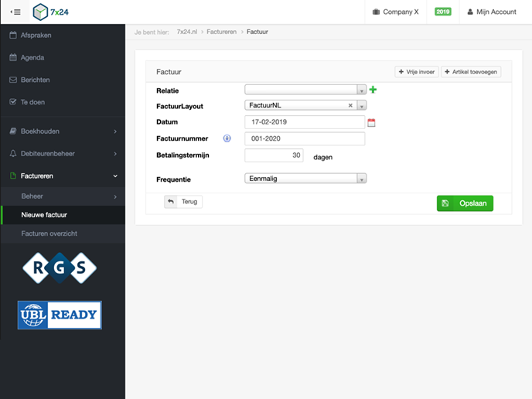Open the FactuurLayout dropdown arrow
Screen dimensions: 532x399
click(361, 106)
